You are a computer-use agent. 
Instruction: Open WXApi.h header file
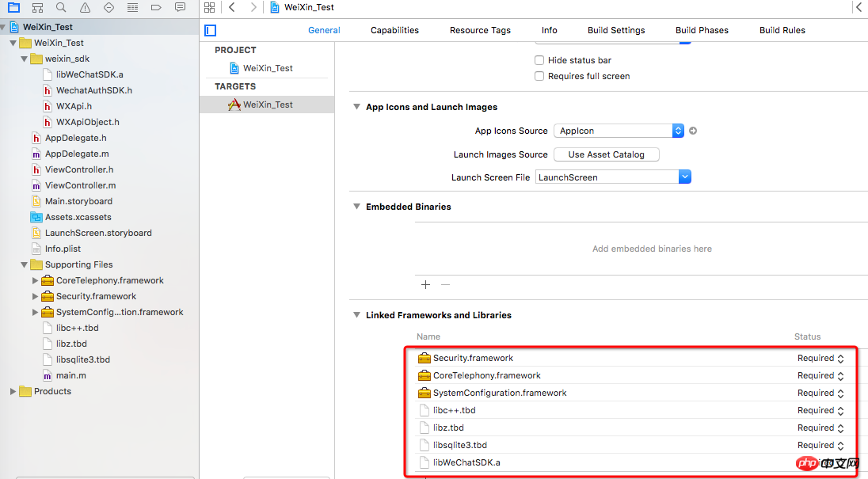[x=74, y=106]
